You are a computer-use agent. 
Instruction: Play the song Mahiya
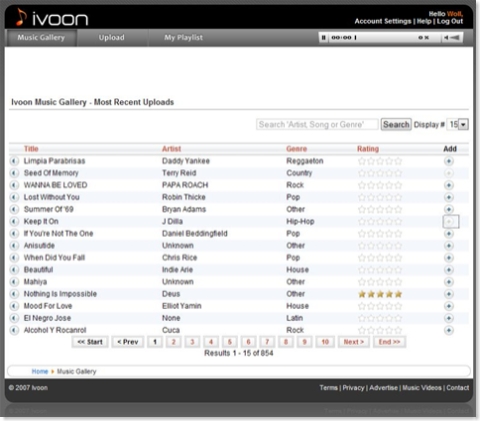point(14,282)
